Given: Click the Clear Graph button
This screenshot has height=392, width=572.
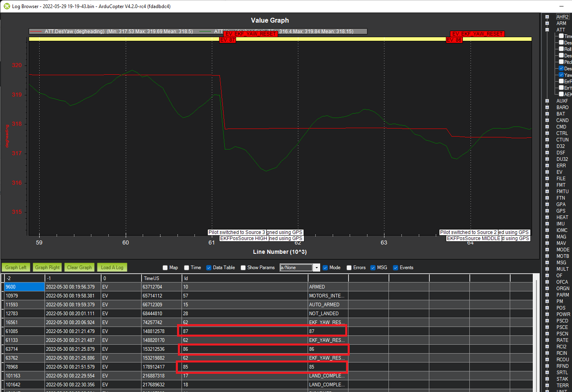Looking at the screenshot, I should click(79, 267).
